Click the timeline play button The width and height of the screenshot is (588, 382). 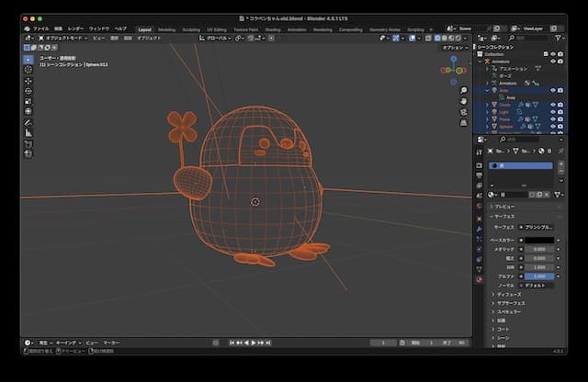click(254, 343)
